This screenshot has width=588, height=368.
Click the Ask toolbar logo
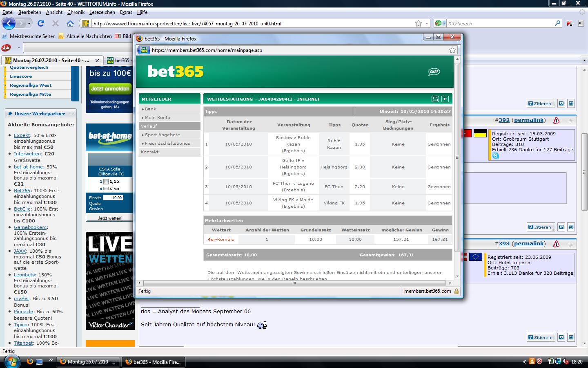point(6,47)
